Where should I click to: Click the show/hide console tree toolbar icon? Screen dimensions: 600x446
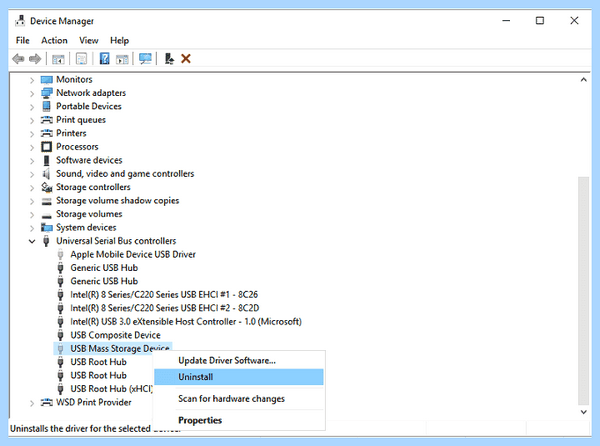[x=58, y=59]
